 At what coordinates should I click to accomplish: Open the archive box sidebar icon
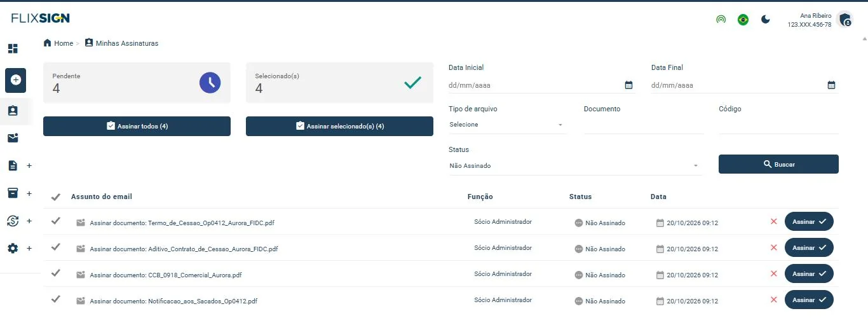coord(13,193)
